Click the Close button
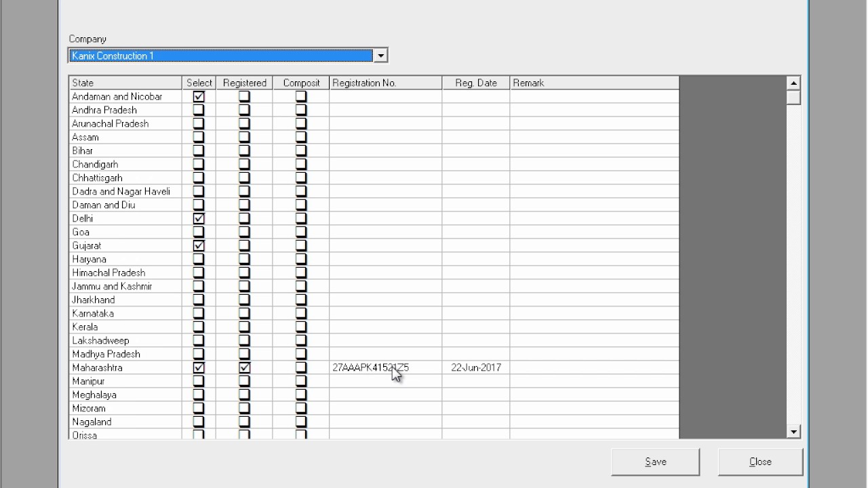 (x=760, y=462)
